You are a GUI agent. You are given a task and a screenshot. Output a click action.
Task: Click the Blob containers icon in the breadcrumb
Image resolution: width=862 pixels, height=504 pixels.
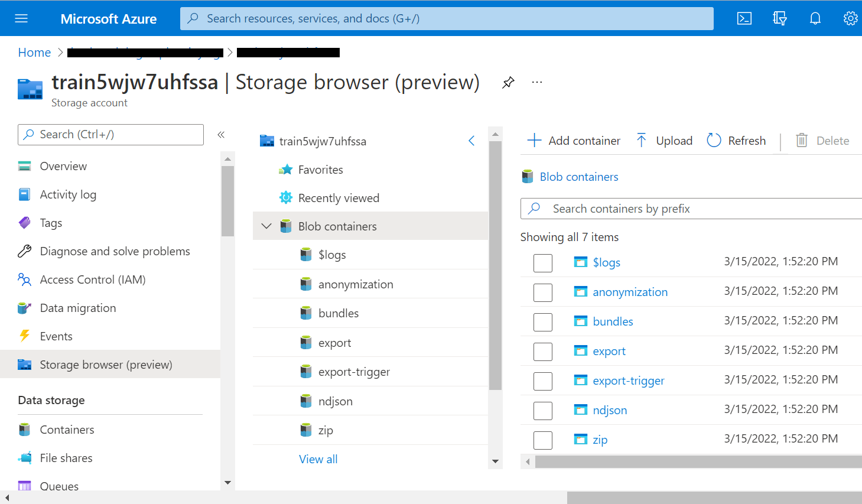tap(528, 177)
